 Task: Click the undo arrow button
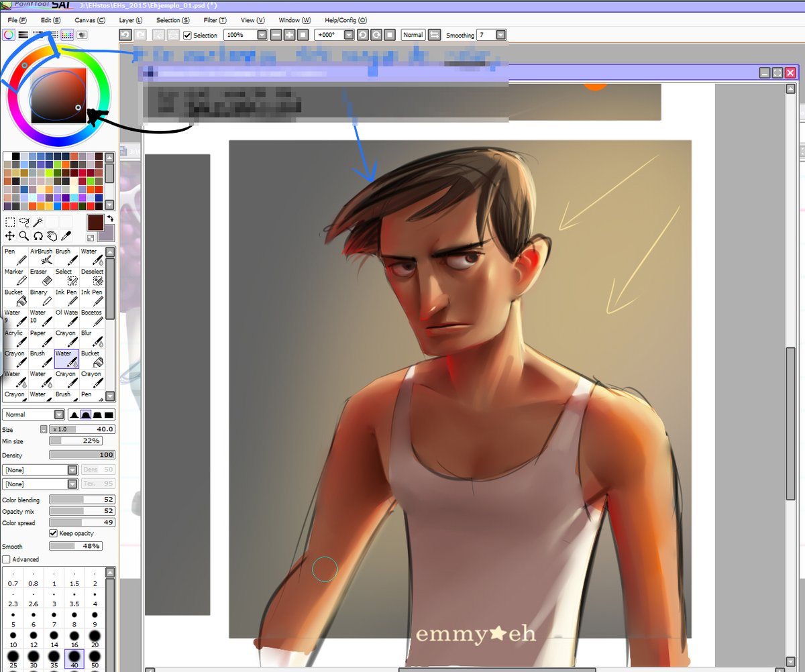(125, 35)
